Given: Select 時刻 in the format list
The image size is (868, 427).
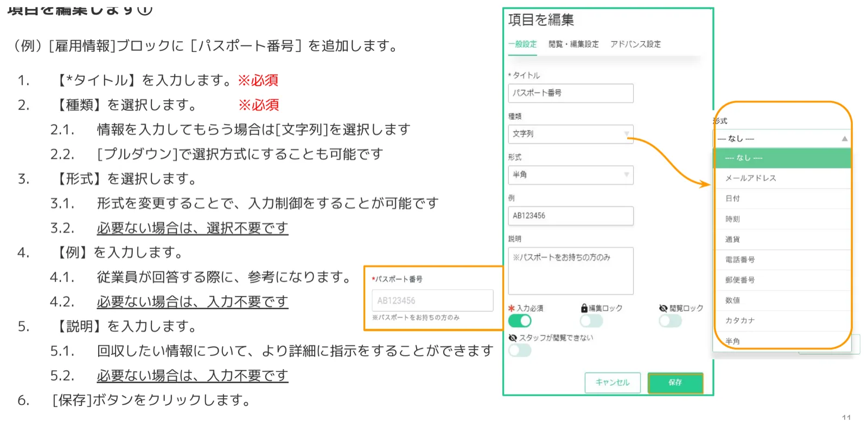Looking at the screenshot, I should coord(782,219).
